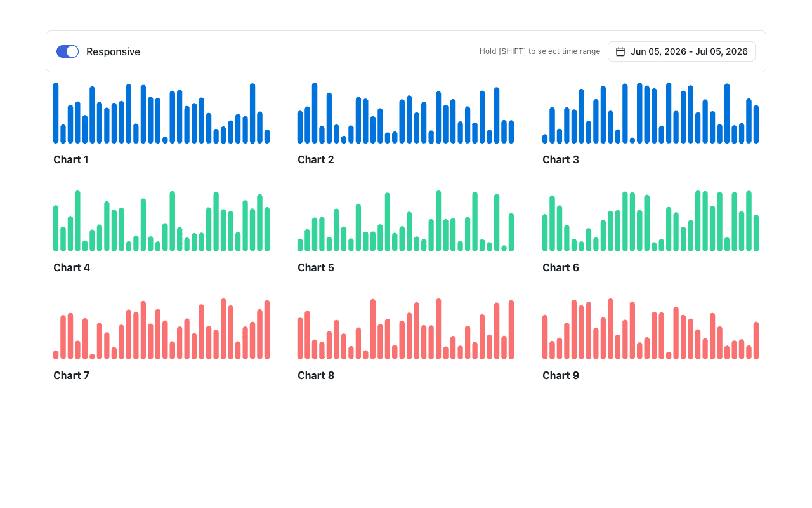Image resolution: width=812 pixels, height=508 pixels.
Task: Select the Chart 5 green bar graph
Action: (x=406, y=221)
